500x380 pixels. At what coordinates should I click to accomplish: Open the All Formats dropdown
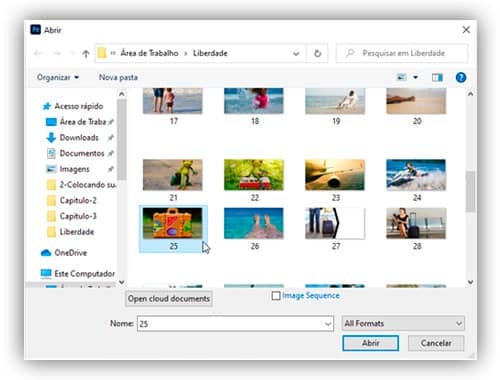pos(403,323)
